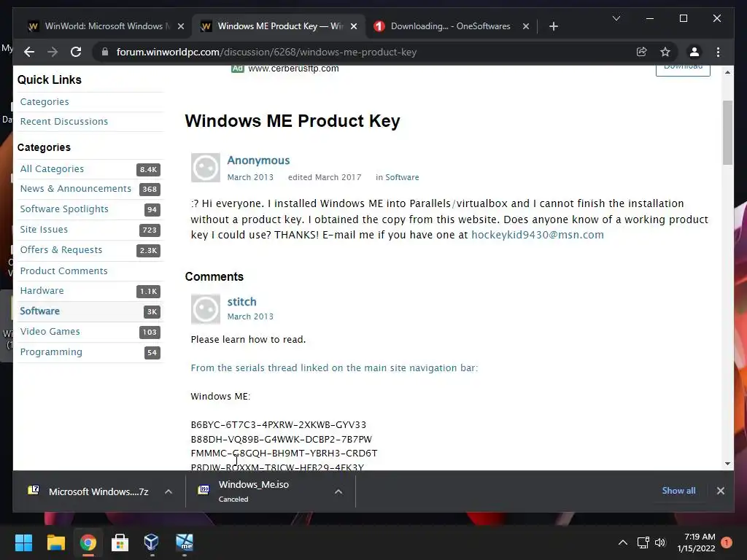Open the Software sidebar category
The height and width of the screenshot is (560, 747).
coord(39,311)
